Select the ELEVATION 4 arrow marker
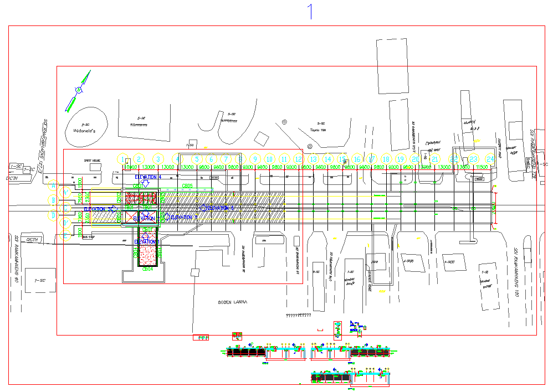This screenshot has width=553, height=392. click(145, 183)
